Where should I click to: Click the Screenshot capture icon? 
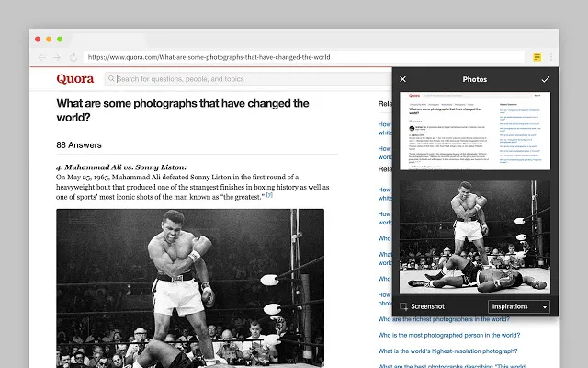coord(404,306)
